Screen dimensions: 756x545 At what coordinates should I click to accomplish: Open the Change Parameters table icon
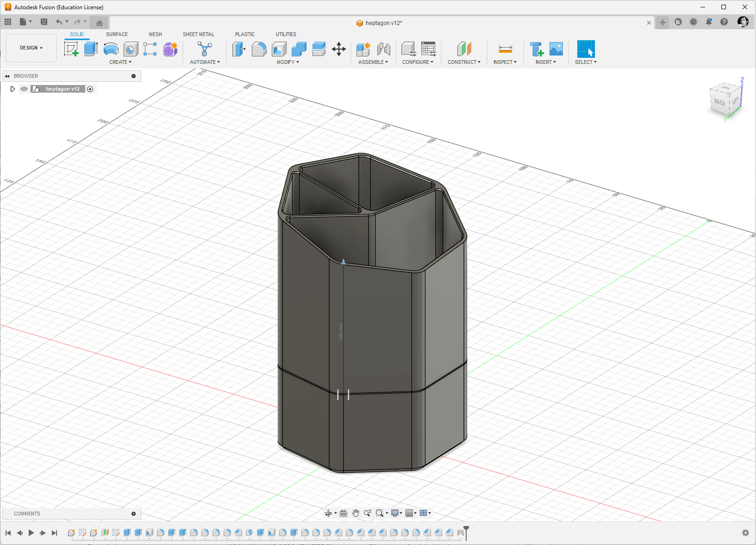point(428,49)
